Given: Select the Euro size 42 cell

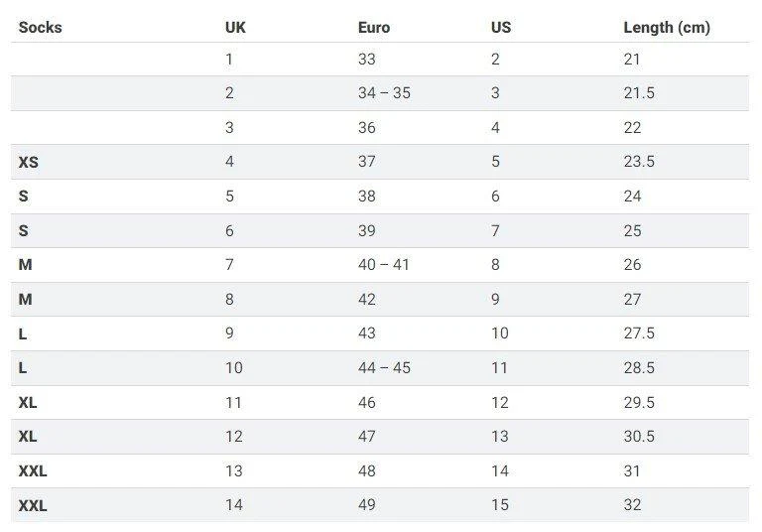Looking at the screenshot, I should (367, 300).
